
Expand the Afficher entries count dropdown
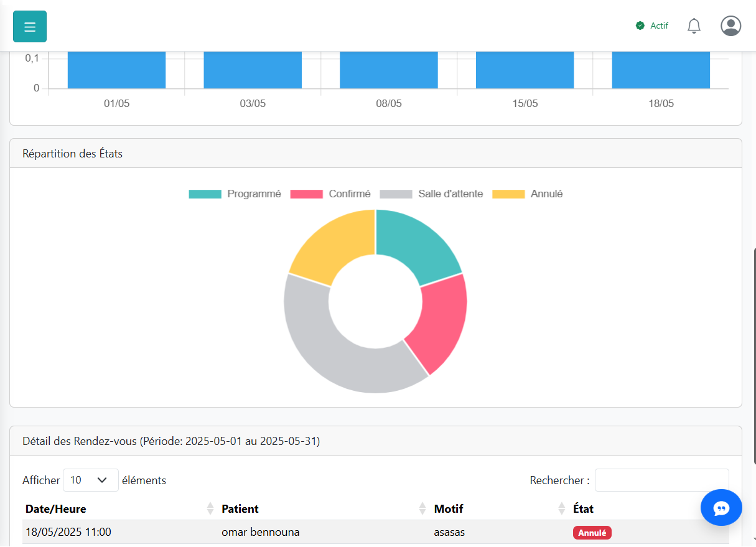91,480
